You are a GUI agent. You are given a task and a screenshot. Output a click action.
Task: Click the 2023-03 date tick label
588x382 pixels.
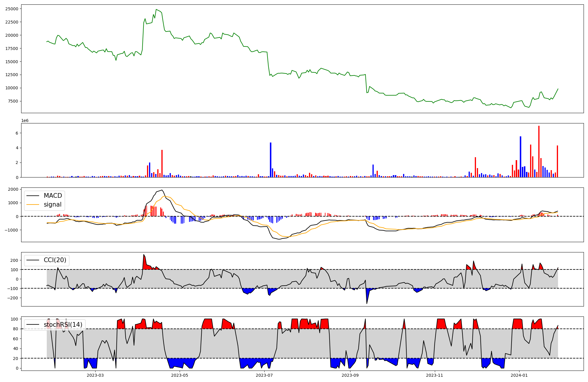click(x=95, y=375)
